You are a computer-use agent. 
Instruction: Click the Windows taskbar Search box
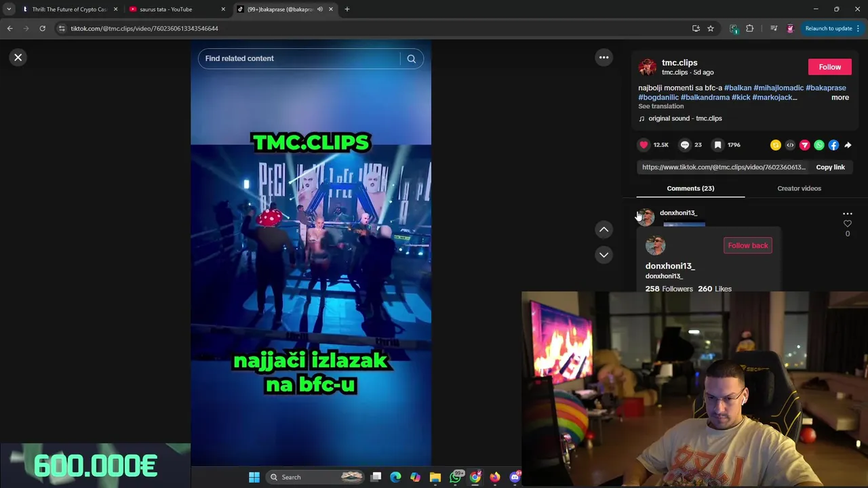pos(317,477)
